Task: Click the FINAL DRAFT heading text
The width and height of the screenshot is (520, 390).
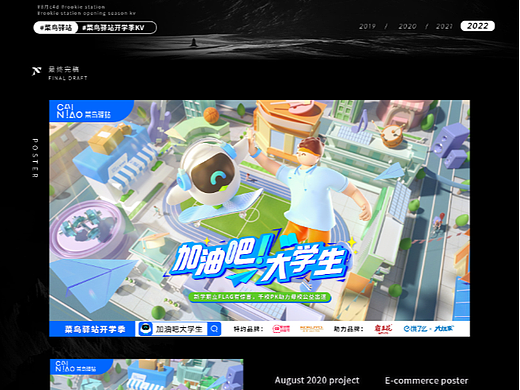Action: (x=68, y=78)
